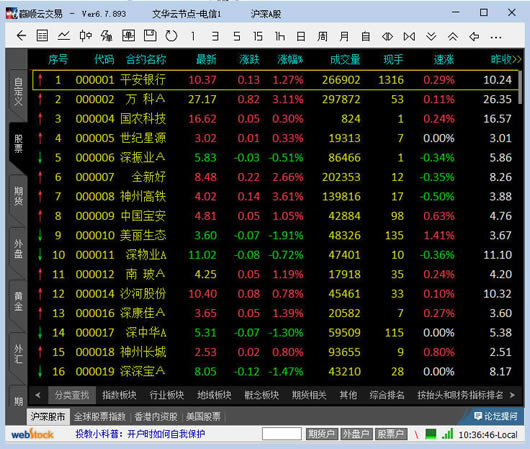Click the back arrow in toolbar
This screenshot has width=530, height=449.
click(x=21, y=36)
